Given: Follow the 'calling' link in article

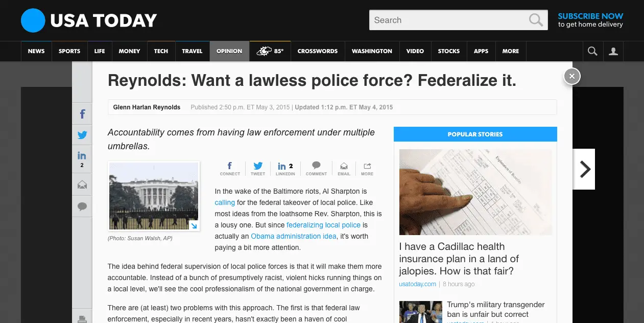Looking at the screenshot, I should pyautogui.click(x=225, y=202).
